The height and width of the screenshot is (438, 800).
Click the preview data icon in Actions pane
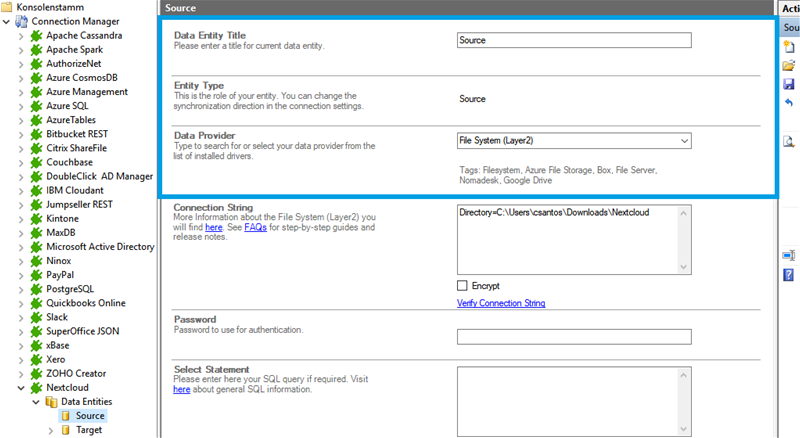point(789,142)
